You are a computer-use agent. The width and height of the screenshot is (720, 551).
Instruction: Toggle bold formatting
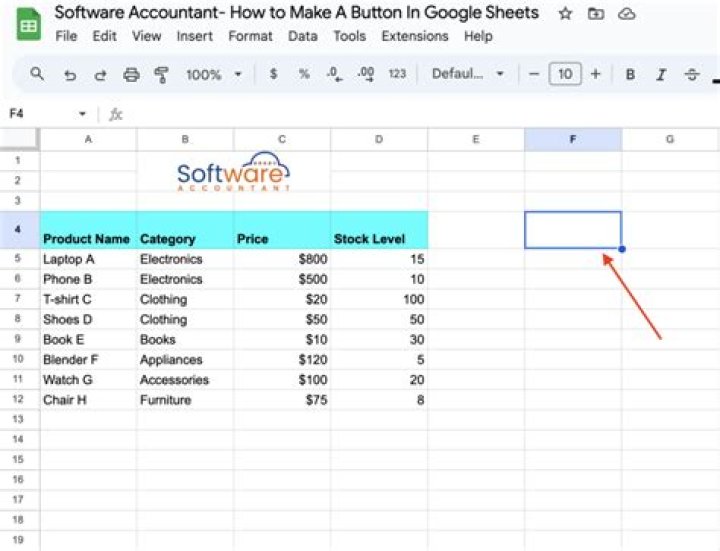[x=630, y=74]
